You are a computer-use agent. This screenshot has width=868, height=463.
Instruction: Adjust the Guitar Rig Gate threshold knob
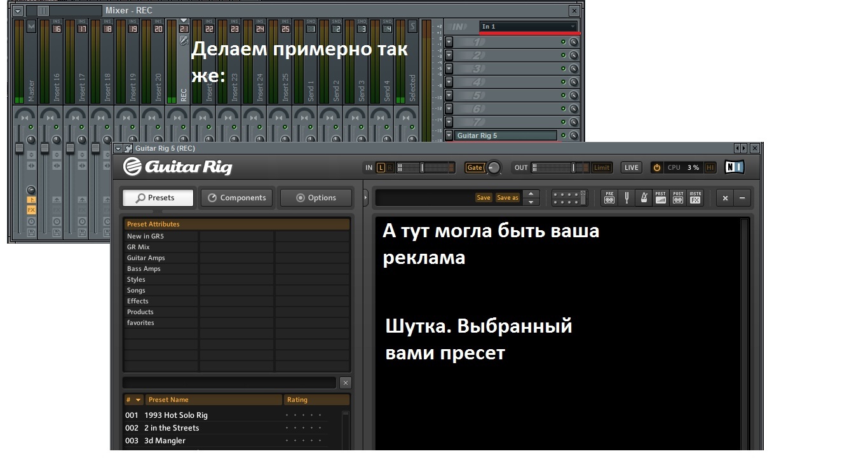click(494, 168)
